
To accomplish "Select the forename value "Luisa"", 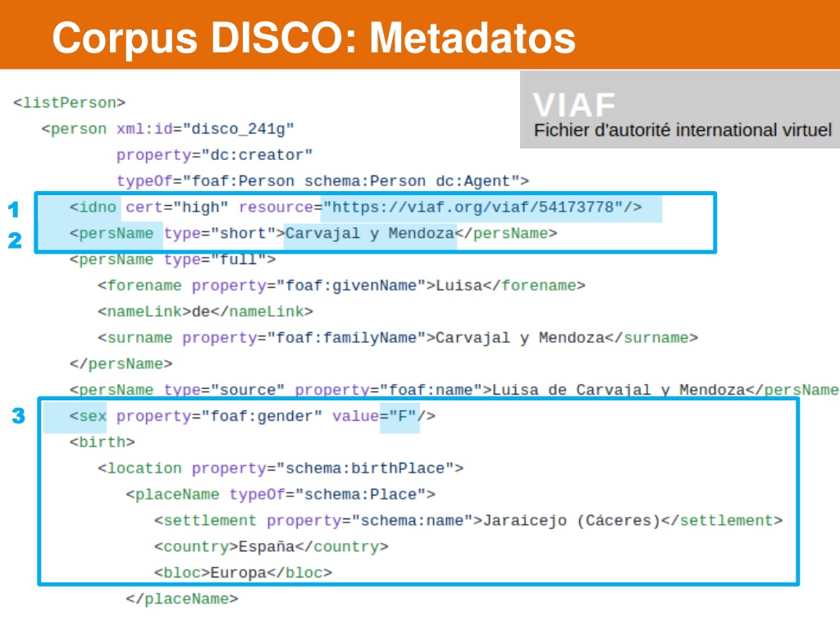I will pos(459,285).
